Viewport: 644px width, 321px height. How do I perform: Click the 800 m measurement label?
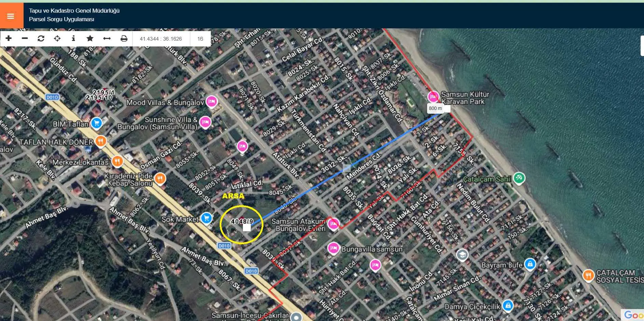pos(435,108)
